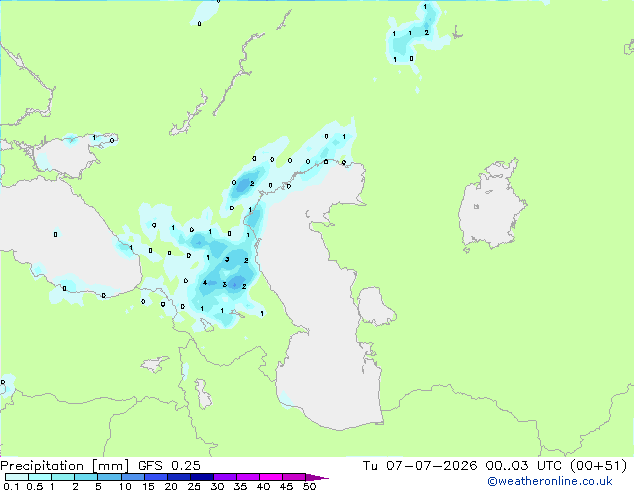
Task: Select the 2–5 mm legend swatch
Action: tap(86, 477)
